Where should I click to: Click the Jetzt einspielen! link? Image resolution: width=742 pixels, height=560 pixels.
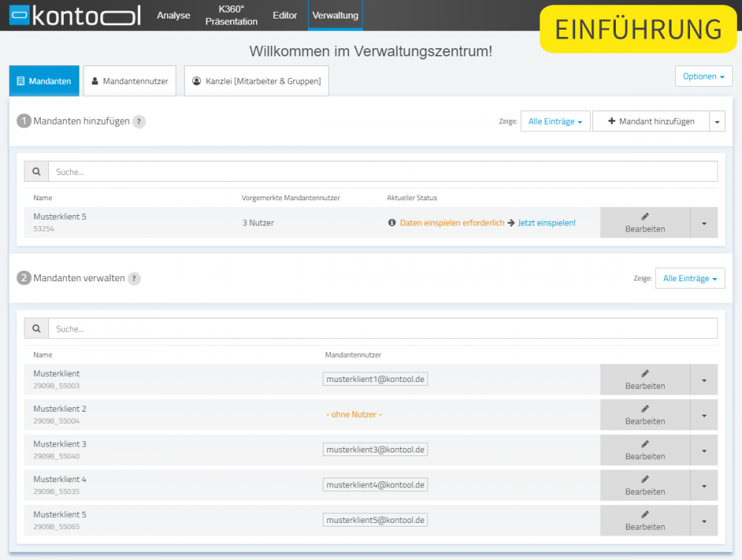point(546,223)
